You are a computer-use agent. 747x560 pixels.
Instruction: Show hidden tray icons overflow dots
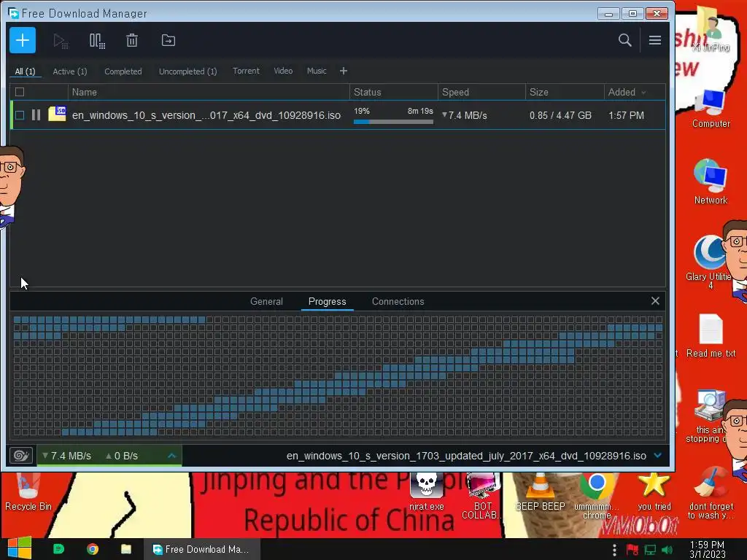614,550
